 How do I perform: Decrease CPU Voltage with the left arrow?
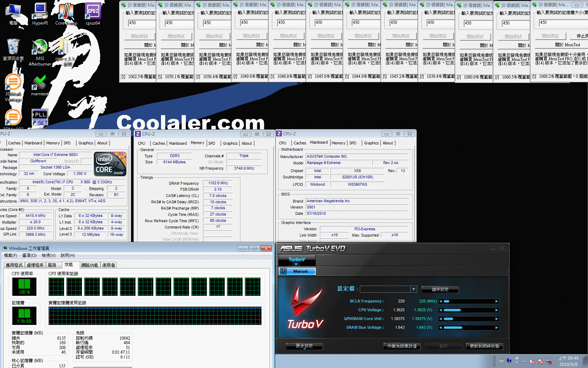(x=441, y=310)
